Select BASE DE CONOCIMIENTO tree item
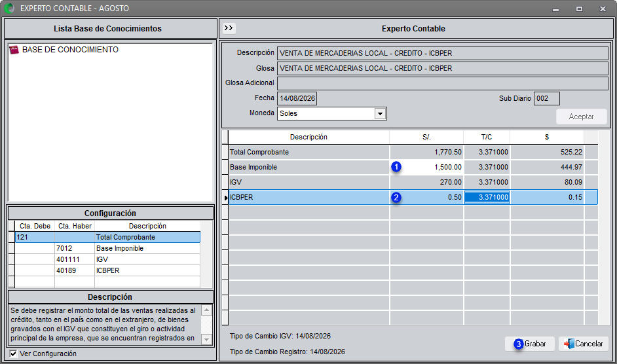This screenshot has width=617, height=364. (x=70, y=50)
